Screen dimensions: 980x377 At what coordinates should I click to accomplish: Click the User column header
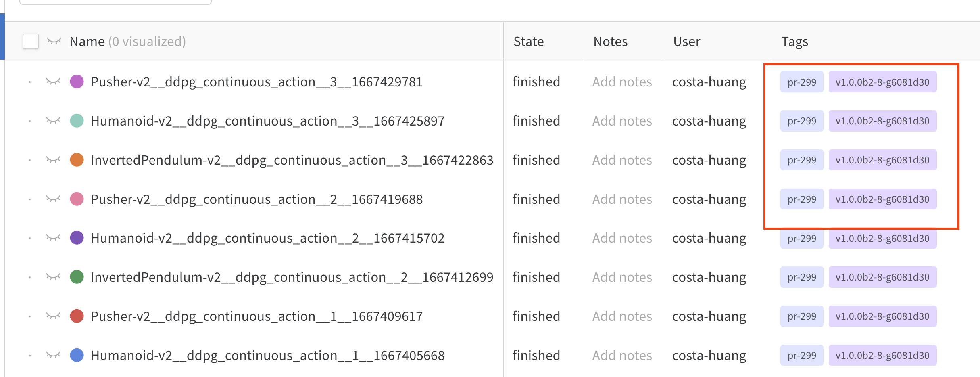[x=686, y=42]
